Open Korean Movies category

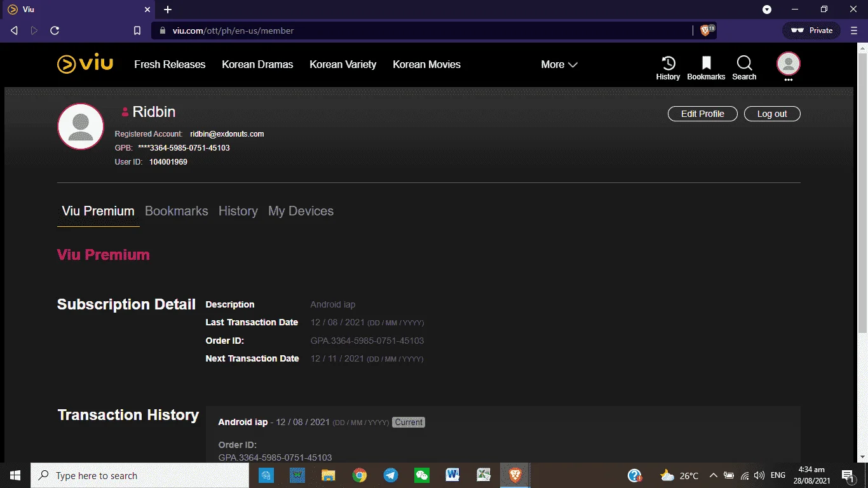click(426, 64)
